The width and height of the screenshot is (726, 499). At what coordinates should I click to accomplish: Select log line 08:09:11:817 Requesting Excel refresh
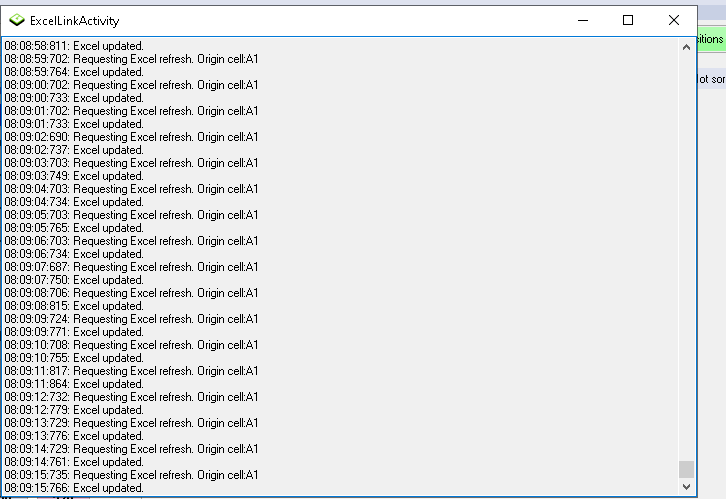click(131, 370)
